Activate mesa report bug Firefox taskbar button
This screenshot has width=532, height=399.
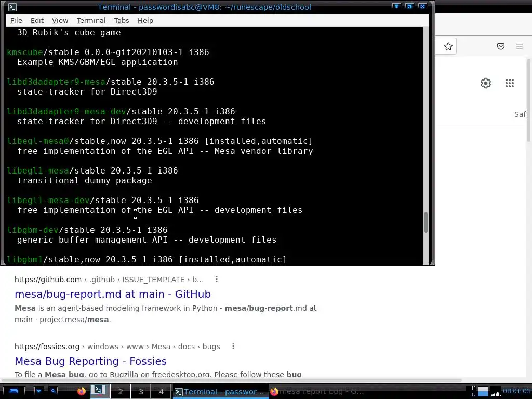(318, 392)
